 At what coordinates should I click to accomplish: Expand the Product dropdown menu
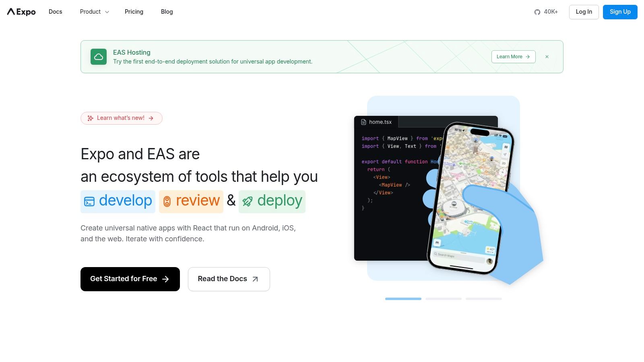95,12
